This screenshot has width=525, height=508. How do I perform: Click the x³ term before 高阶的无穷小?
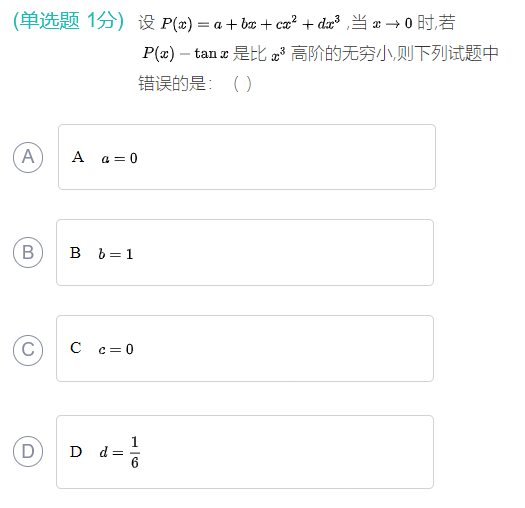(x=278, y=54)
